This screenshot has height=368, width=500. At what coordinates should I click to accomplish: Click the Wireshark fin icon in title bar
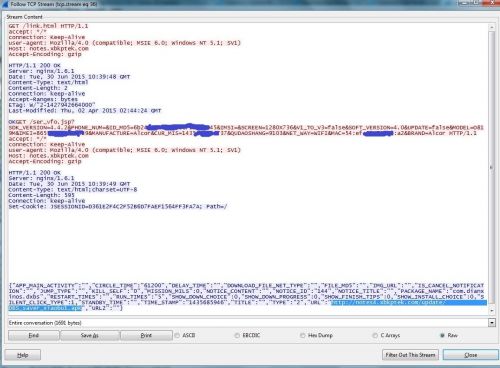click(5, 4)
